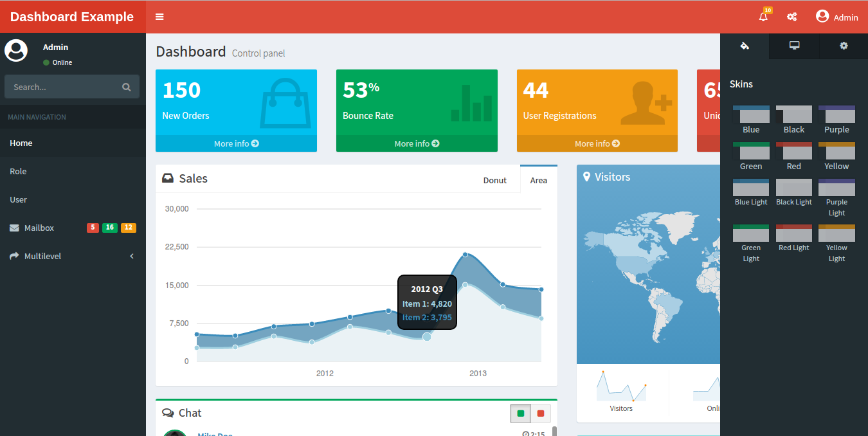Click the sidebar search magnifier icon

click(x=126, y=87)
